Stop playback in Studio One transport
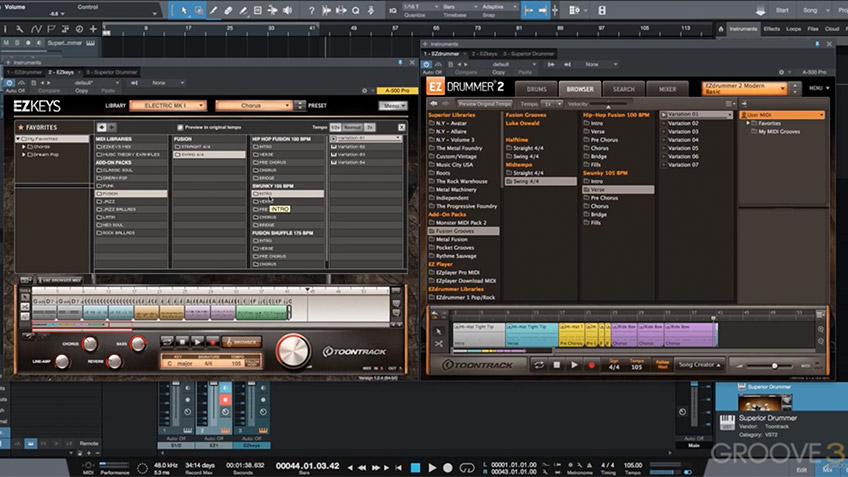The height and width of the screenshot is (477, 848). 415,468
